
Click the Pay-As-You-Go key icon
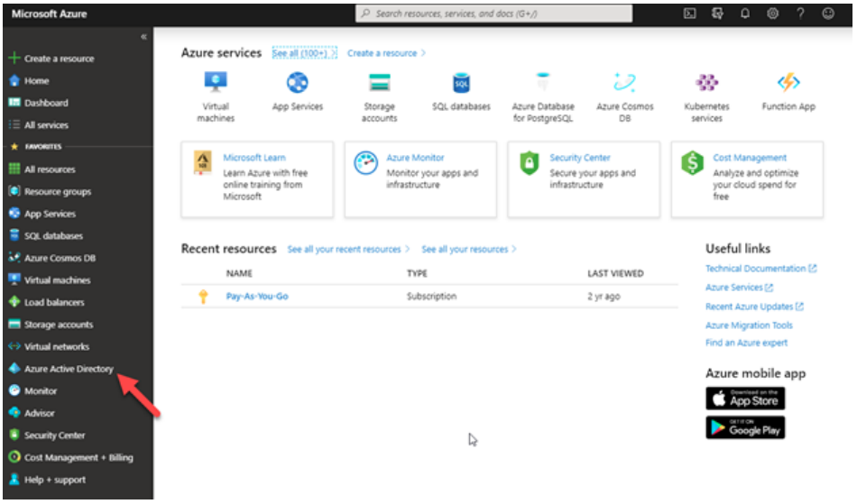click(203, 297)
